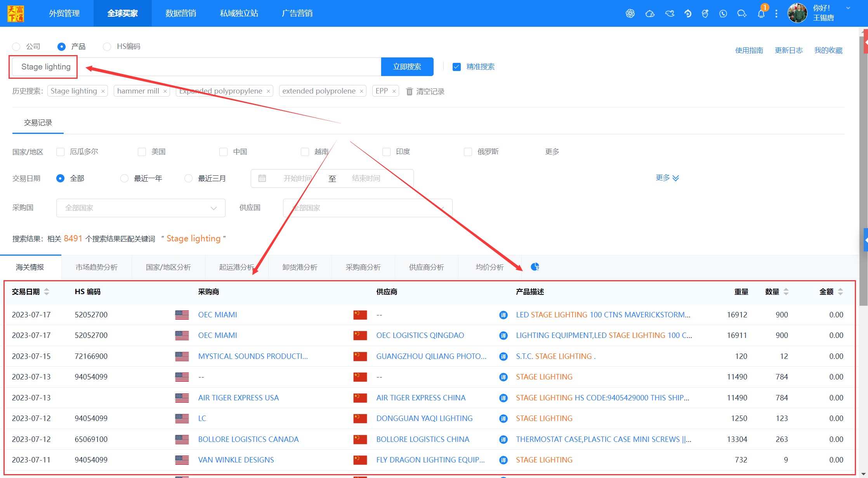
Task: Open the 供应国 country dropdown
Action: point(368,208)
